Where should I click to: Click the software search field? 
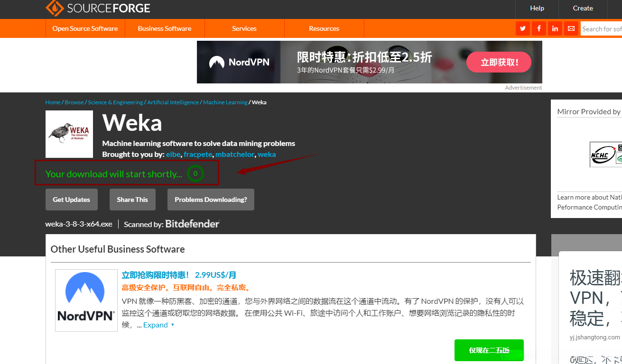click(603, 28)
